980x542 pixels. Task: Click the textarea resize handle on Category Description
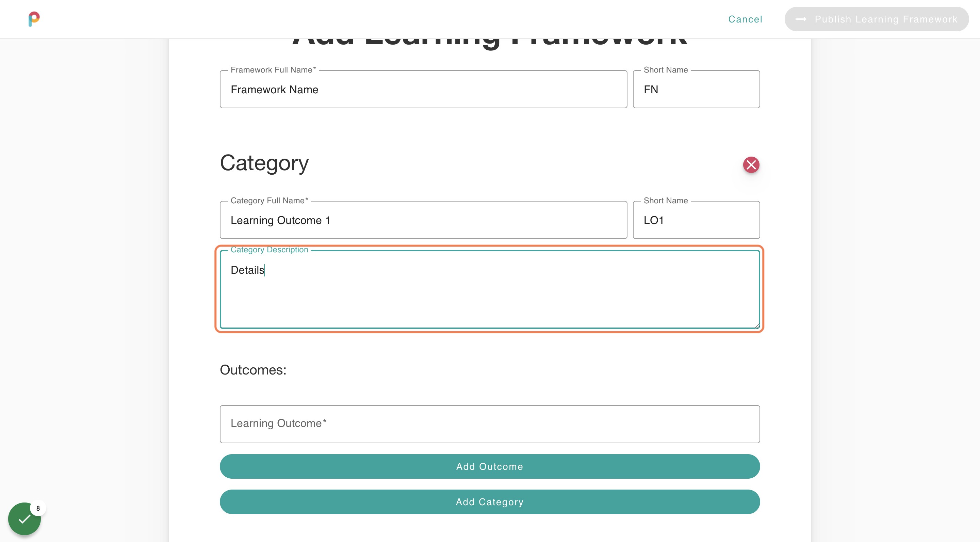coord(757,325)
